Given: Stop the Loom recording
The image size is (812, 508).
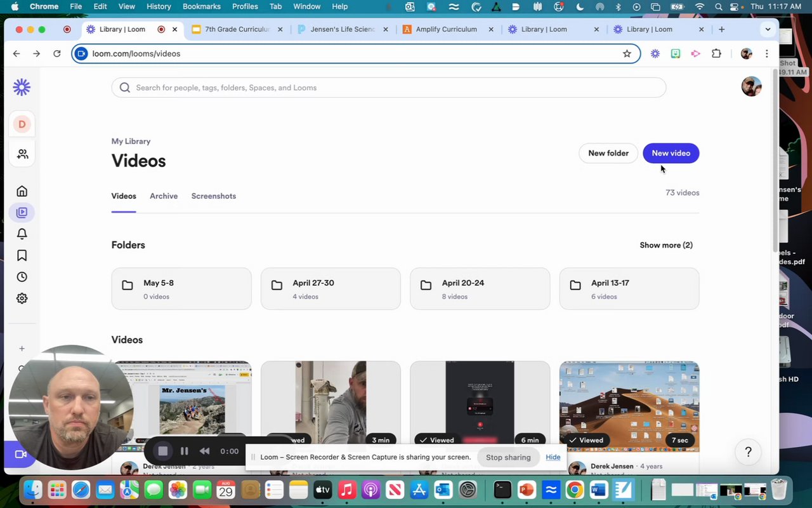Looking at the screenshot, I should click(162, 451).
